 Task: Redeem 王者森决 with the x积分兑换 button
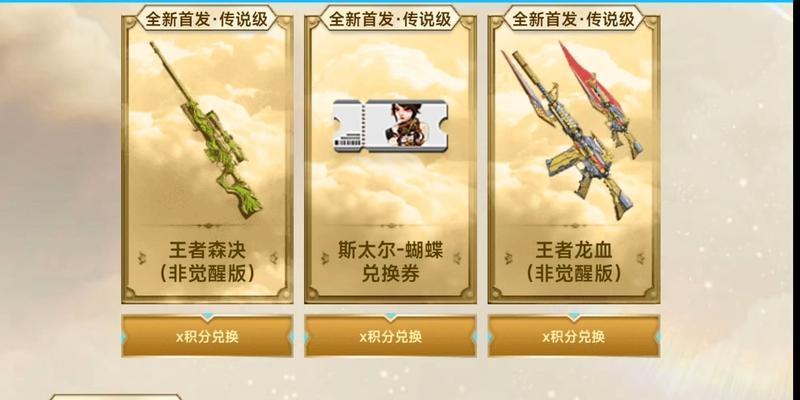(207, 337)
